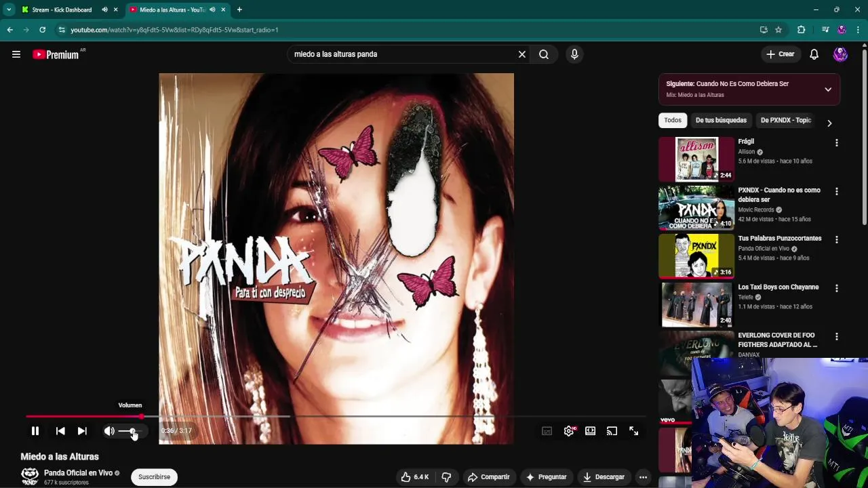The width and height of the screenshot is (868, 488).
Task: Open Panda Oficial en Vivo channel
Action: click(78, 473)
